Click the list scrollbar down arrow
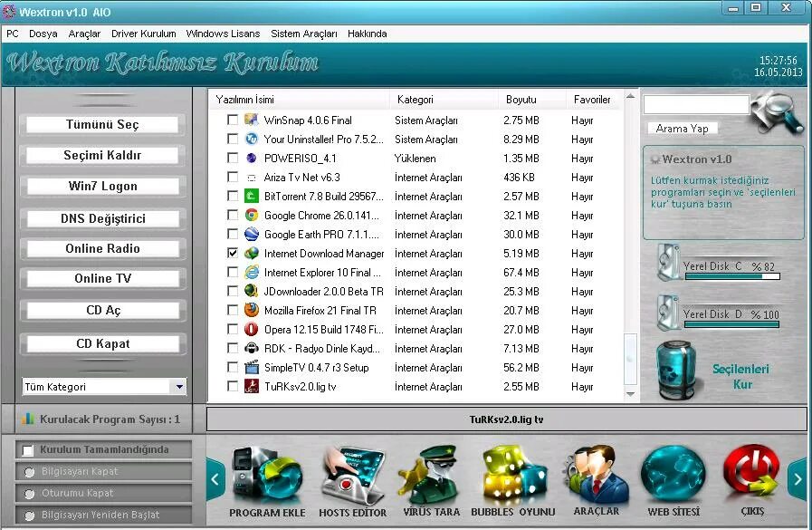This screenshot has height=530, width=812. tap(630, 394)
